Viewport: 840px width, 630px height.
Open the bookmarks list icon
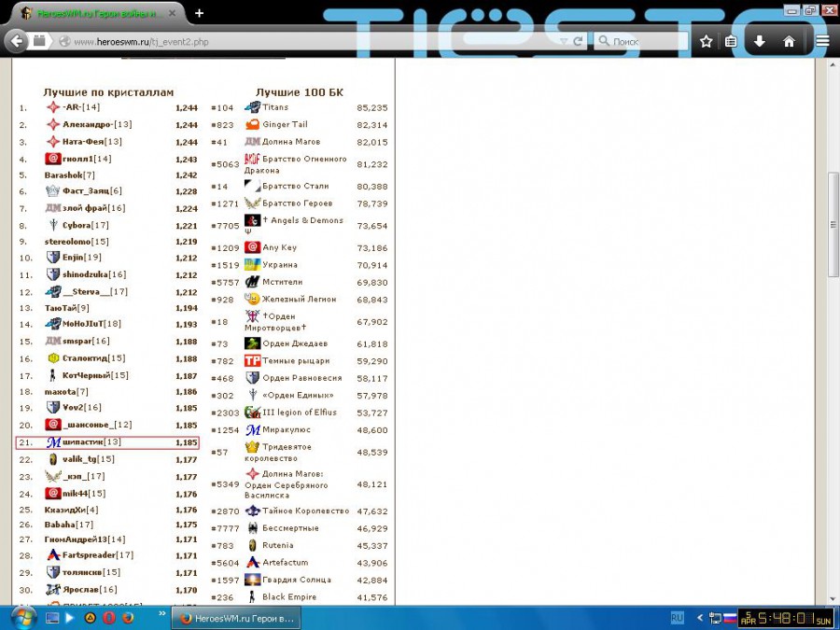point(731,41)
